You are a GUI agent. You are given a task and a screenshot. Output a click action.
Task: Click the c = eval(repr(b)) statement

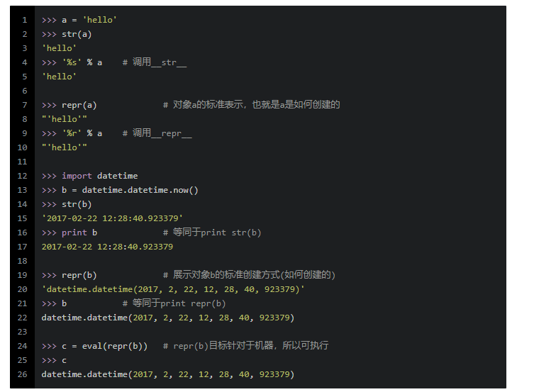[x=104, y=346]
